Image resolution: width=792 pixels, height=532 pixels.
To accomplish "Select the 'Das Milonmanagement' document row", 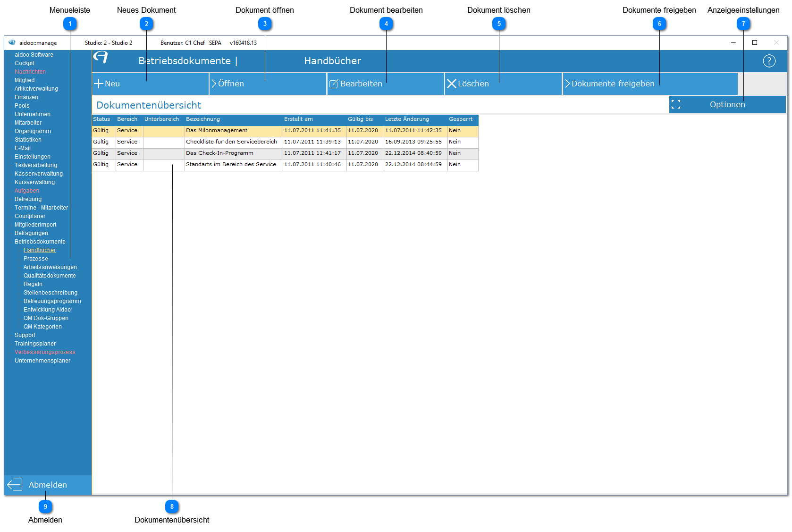I will pos(285,131).
